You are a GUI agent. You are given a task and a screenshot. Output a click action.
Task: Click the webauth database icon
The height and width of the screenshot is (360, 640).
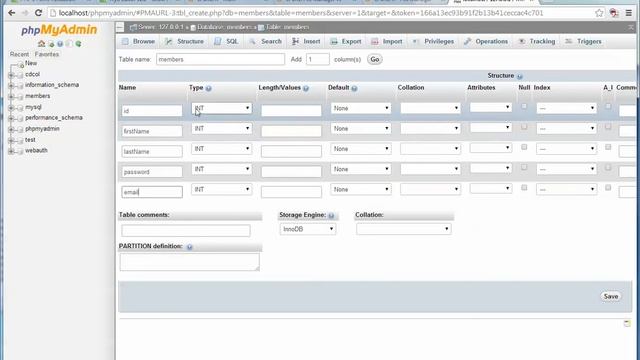(x=20, y=151)
